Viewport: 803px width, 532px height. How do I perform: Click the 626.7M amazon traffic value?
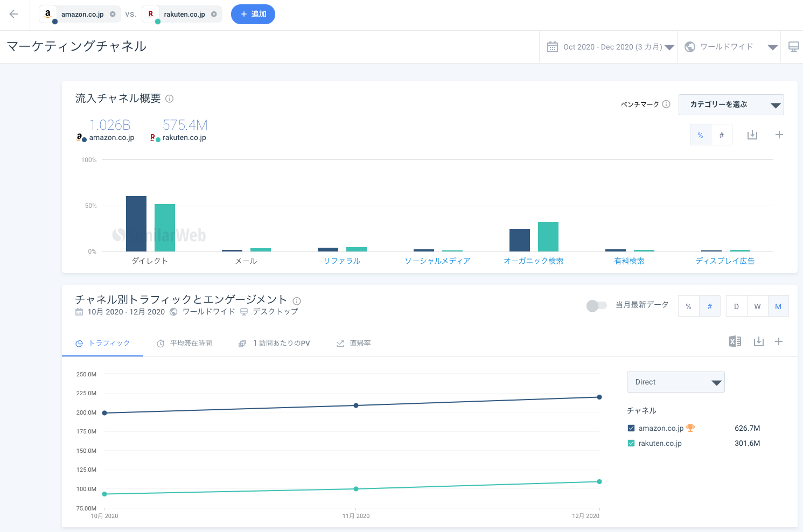(748, 428)
